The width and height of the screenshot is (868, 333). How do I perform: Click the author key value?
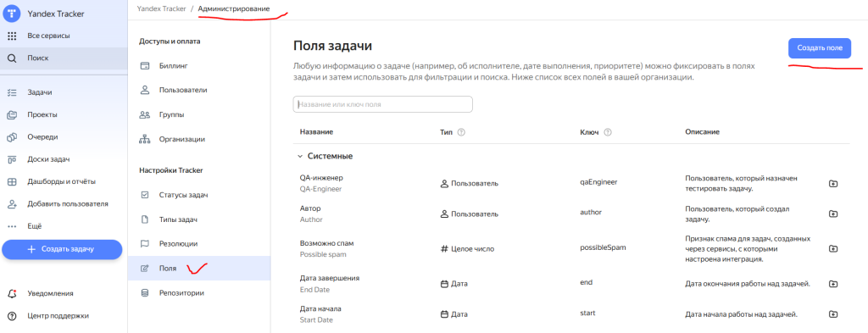click(x=591, y=213)
